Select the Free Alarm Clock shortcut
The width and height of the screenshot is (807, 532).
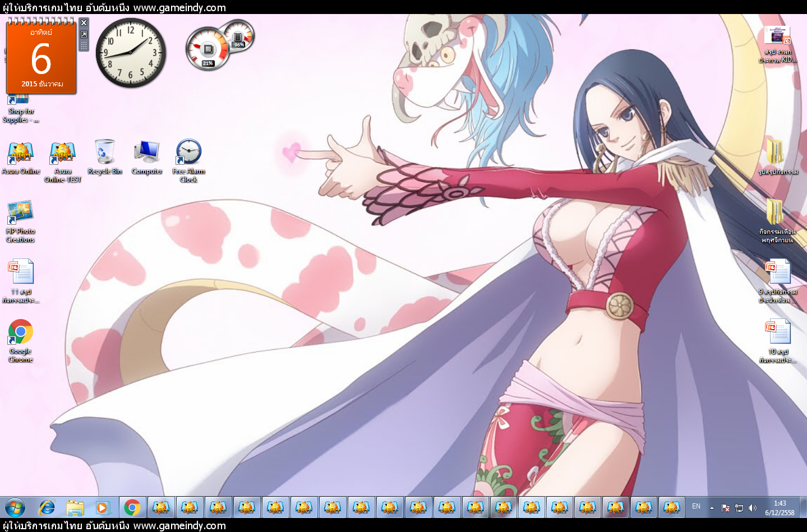pos(188,161)
